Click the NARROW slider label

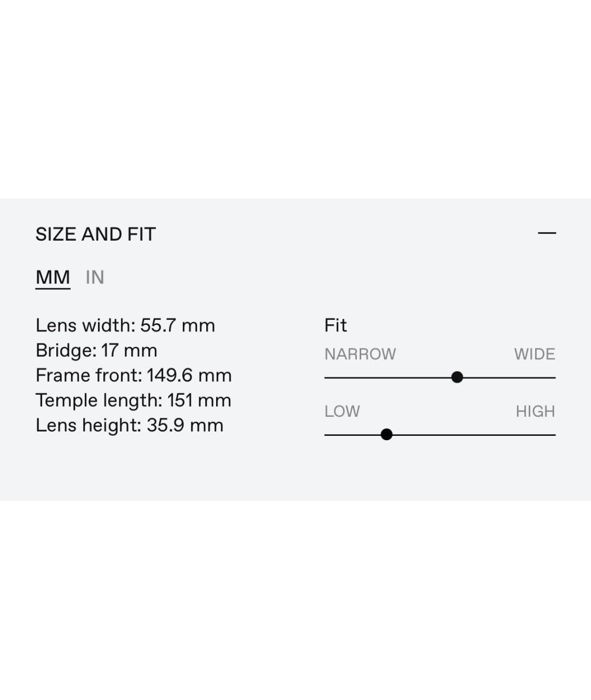tap(360, 354)
